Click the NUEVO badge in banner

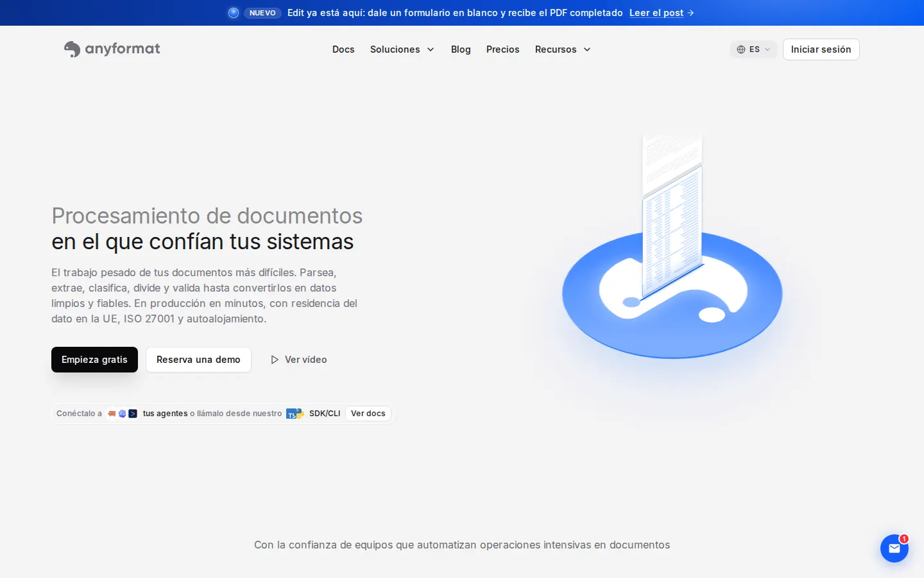pos(262,13)
